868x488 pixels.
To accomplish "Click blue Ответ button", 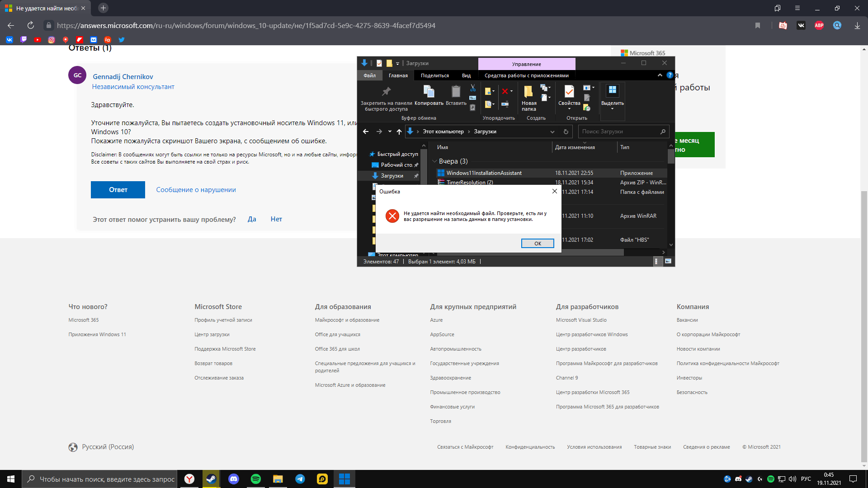I will click(x=118, y=190).
